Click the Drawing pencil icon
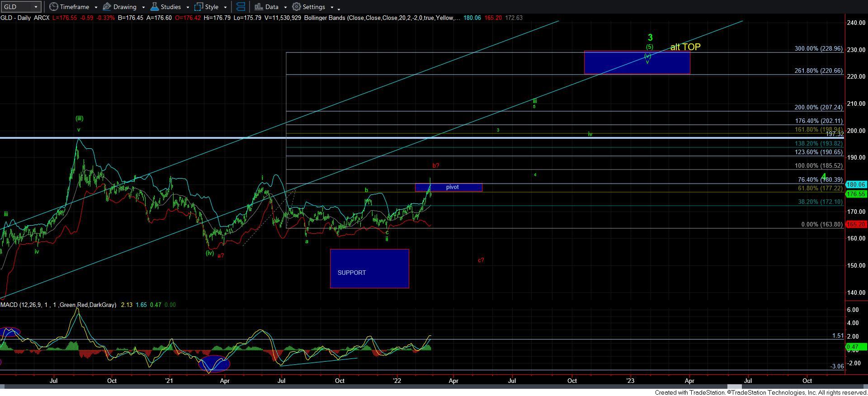Image resolution: width=868 pixels, height=396 pixels. tap(107, 7)
